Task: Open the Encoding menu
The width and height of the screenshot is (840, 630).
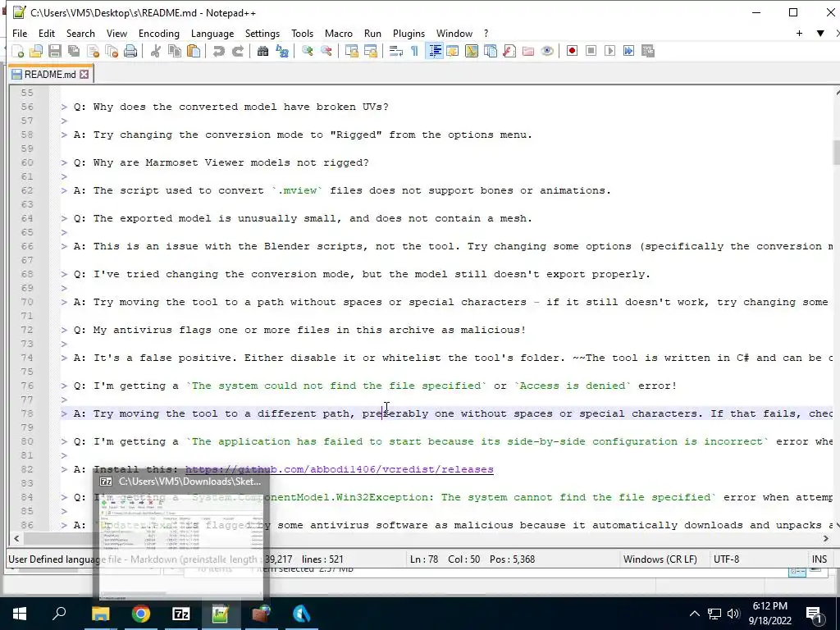Action: 158,33
